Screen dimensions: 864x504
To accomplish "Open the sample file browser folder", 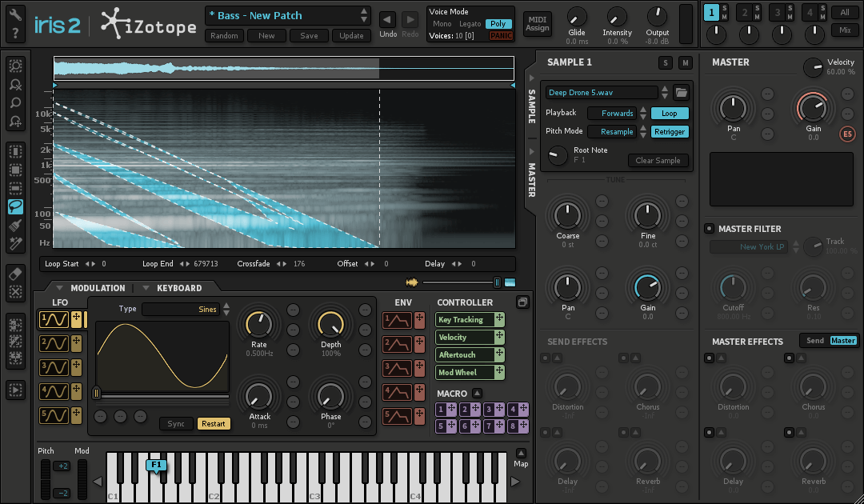I will [x=681, y=93].
